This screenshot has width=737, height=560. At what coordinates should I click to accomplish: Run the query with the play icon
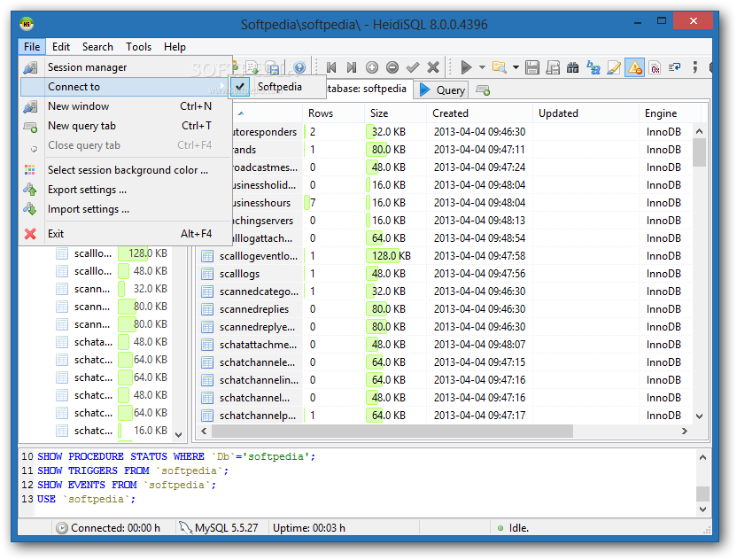[x=466, y=67]
